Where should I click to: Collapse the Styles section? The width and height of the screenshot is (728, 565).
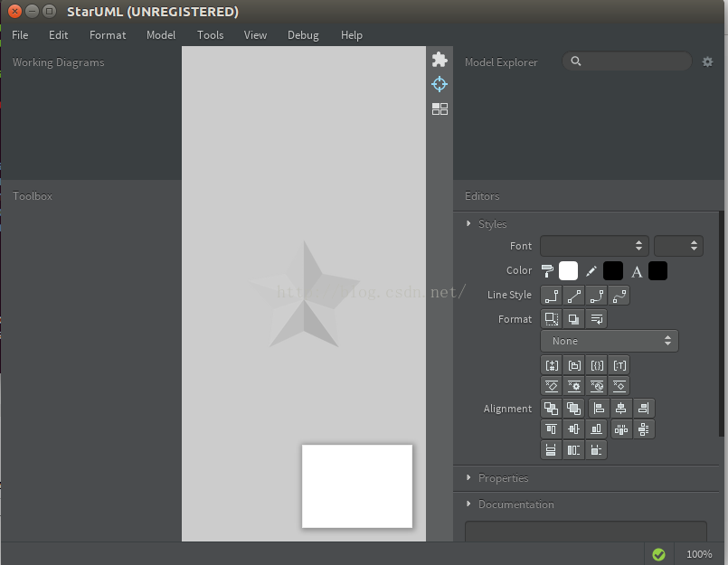pos(468,224)
